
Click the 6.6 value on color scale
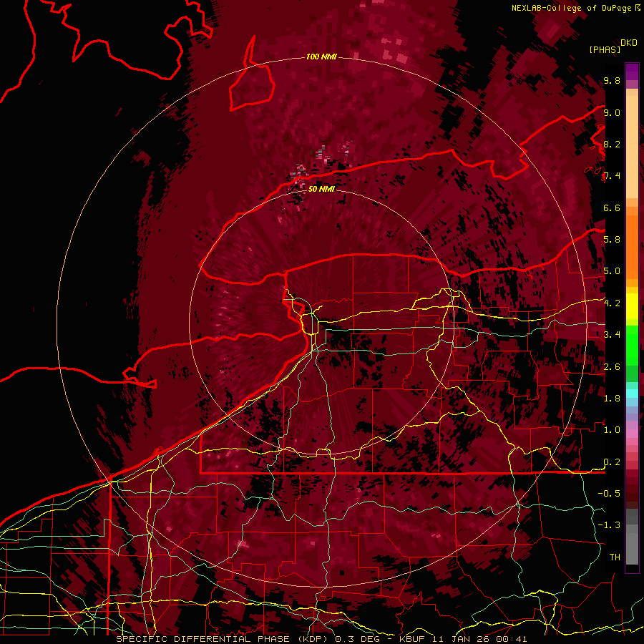tap(612, 208)
